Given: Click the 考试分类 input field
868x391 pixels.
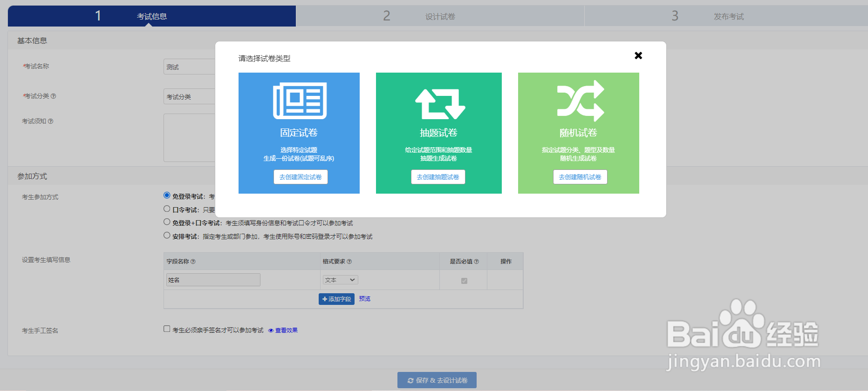Looking at the screenshot, I should click(x=190, y=96).
